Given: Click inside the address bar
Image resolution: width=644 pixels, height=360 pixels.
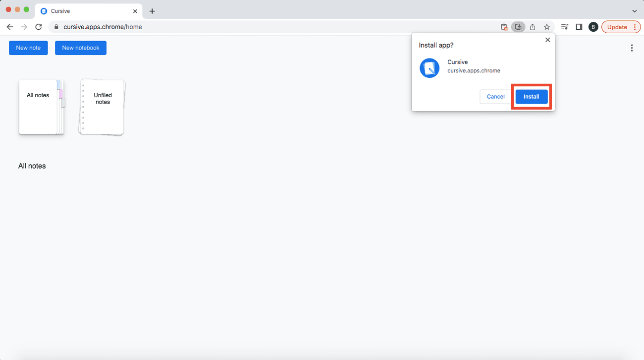Looking at the screenshot, I should click(149, 27).
